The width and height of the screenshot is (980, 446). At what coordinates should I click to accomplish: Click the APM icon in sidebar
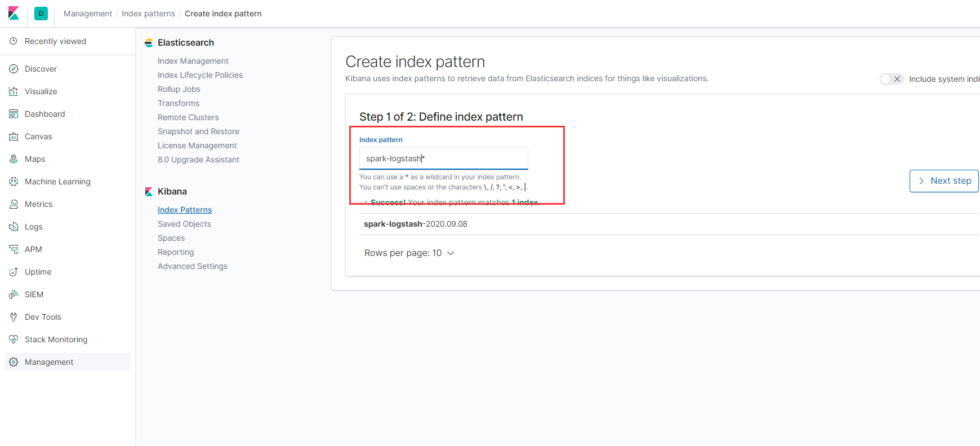pyautogui.click(x=14, y=249)
